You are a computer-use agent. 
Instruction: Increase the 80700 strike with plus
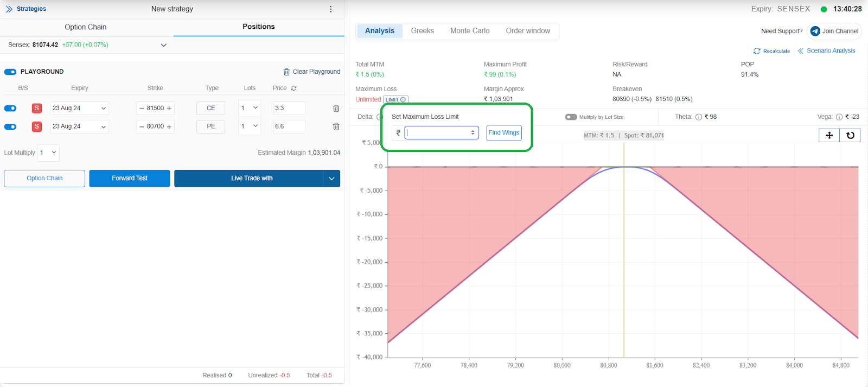pyautogui.click(x=169, y=126)
